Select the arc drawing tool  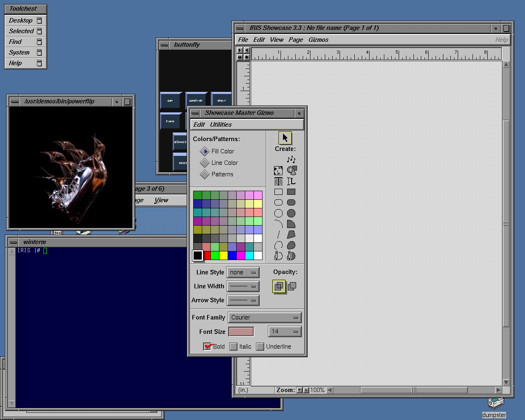(x=278, y=224)
